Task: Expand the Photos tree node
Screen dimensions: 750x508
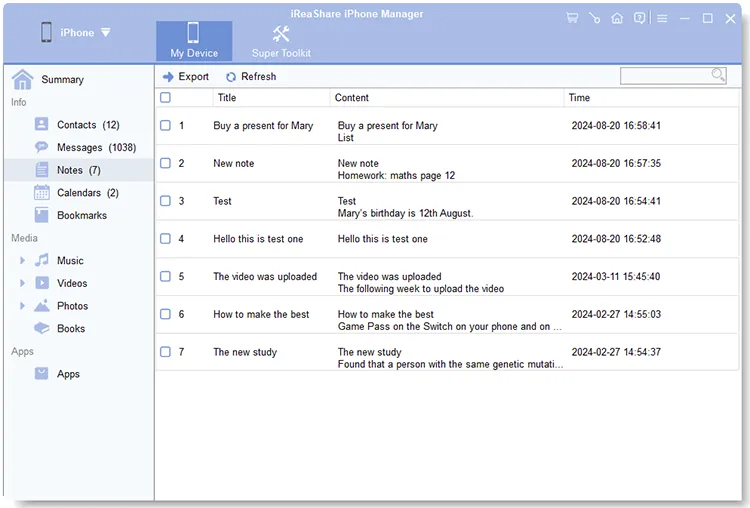Action: point(23,306)
